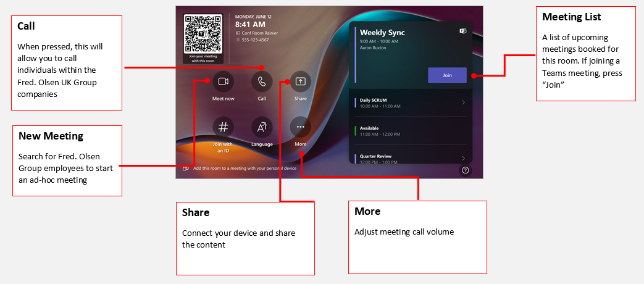Click the Meeting List annotation box
644x284 pixels.
click(x=586, y=53)
